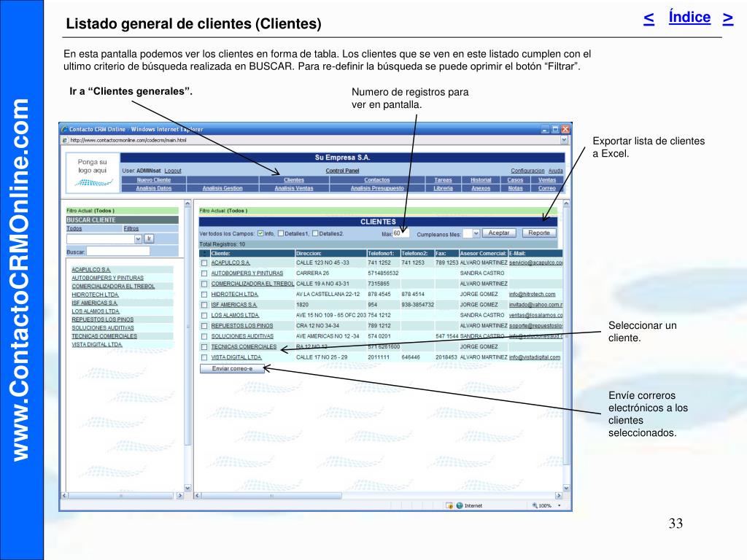Open the Analisis Ventas menu item
747x560 pixels.
(294, 188)
